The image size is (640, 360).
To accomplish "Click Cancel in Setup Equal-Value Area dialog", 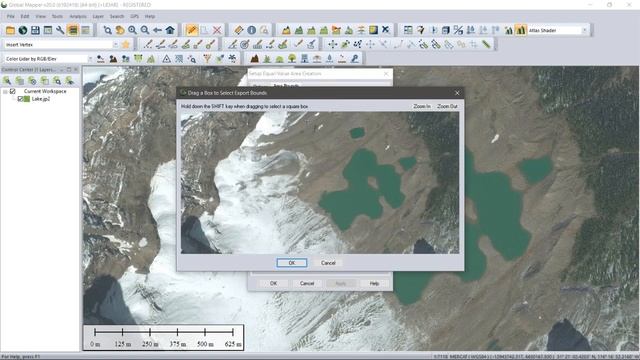I will pos(307,283).
